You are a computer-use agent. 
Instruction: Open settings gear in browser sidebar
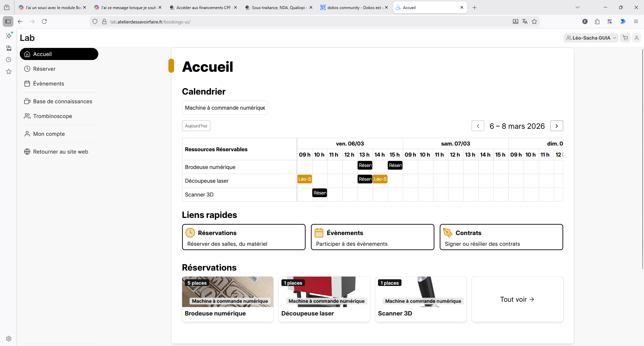[9, 339]
